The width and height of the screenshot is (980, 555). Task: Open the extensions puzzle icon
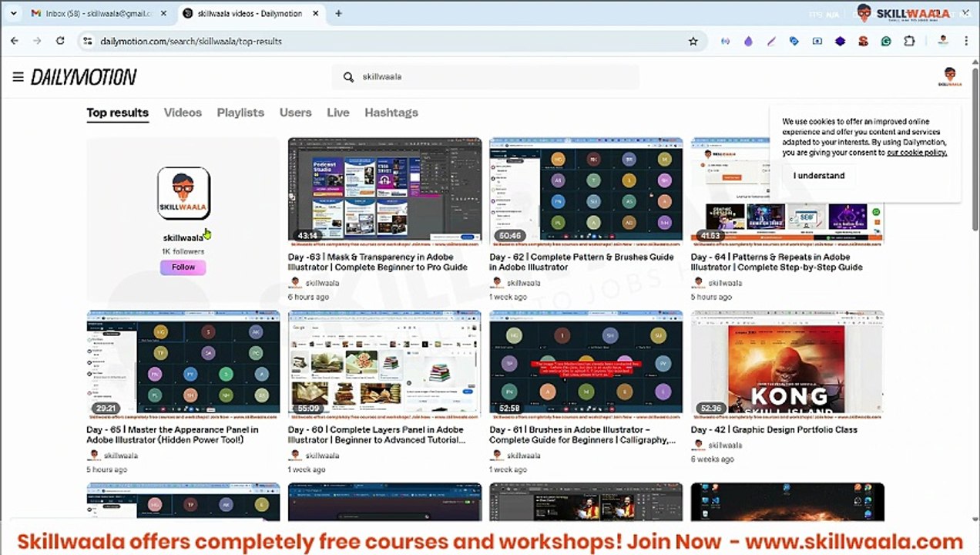909,41
